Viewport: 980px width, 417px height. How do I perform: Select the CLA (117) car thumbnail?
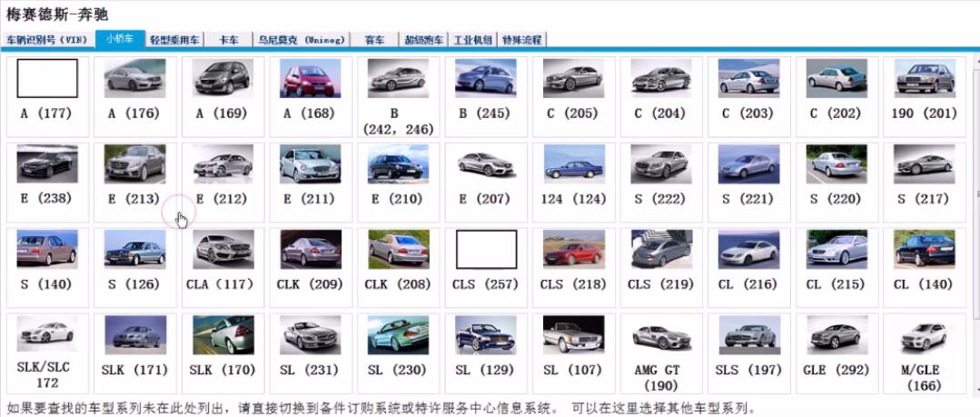[x=222, y=250]
